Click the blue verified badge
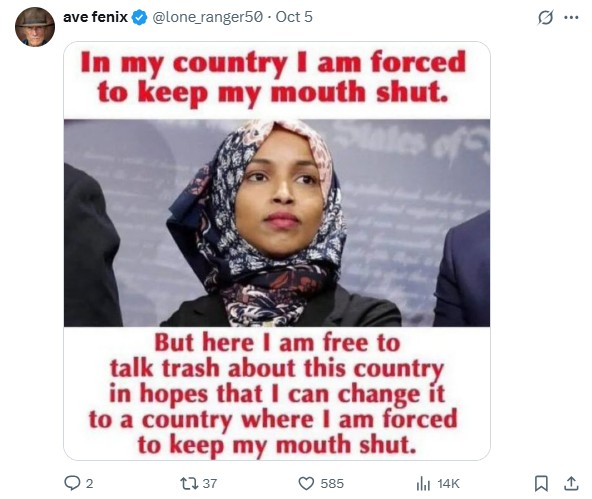Image resolution: width=592 pixels, height=499 pixels. pyautogui.click(x=139, y=18)
